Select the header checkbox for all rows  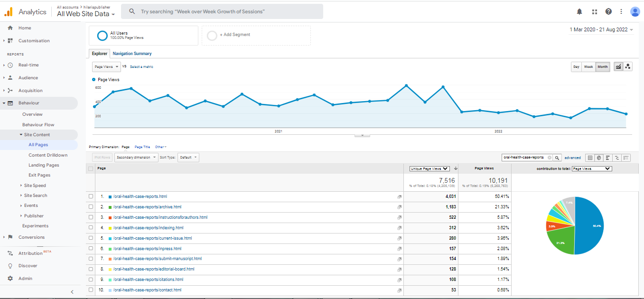[91, 168]
